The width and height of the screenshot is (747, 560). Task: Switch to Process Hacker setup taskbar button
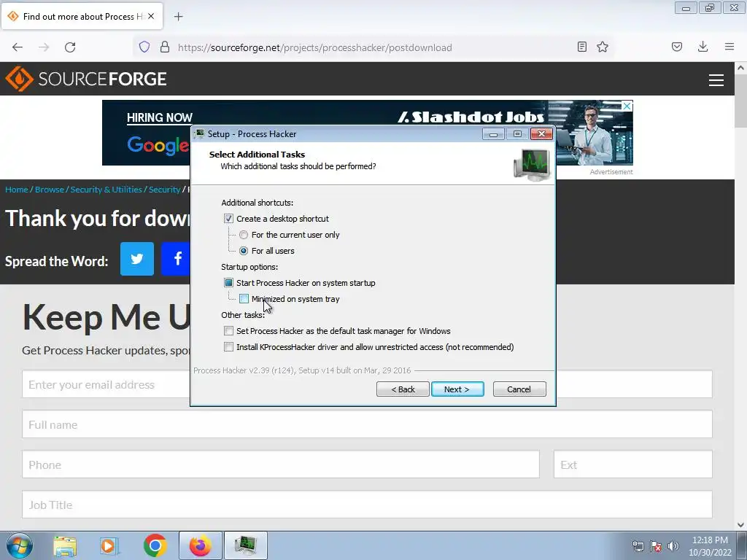pyautogui.click(x=246, y=545)
